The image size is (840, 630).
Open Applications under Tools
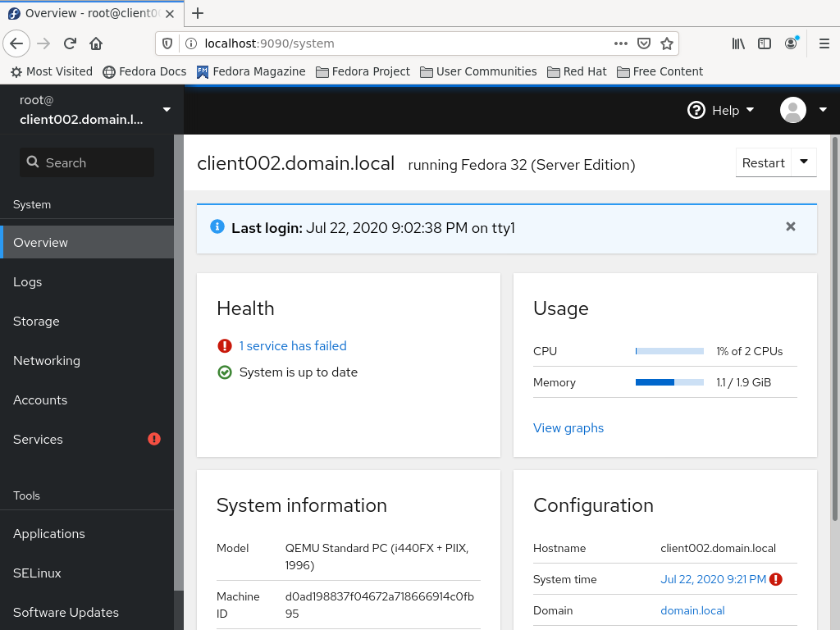point(87,533)
